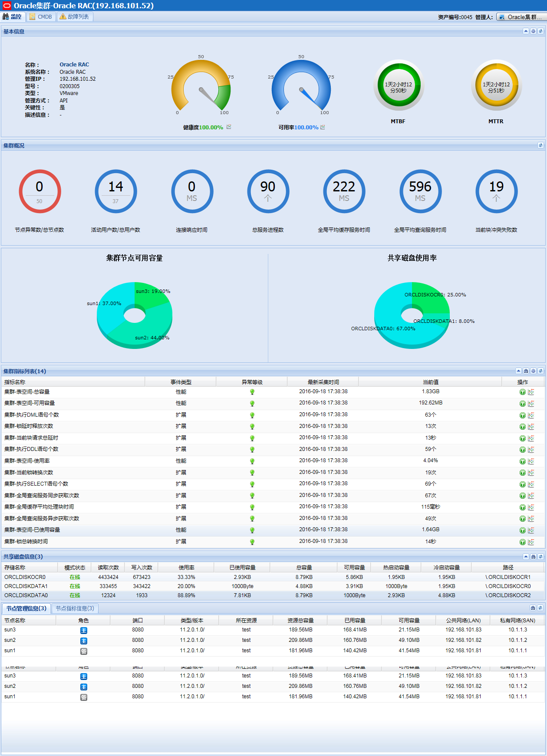Open trend chart for 集群-执行DDL语句个数
This screenshot has height=756, width=547.
(531, 450)
